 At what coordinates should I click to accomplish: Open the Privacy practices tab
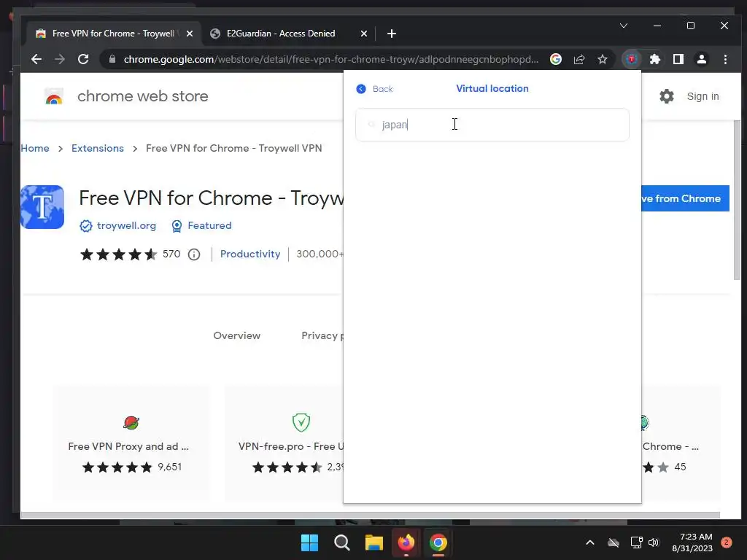click(x=322, y=335)
